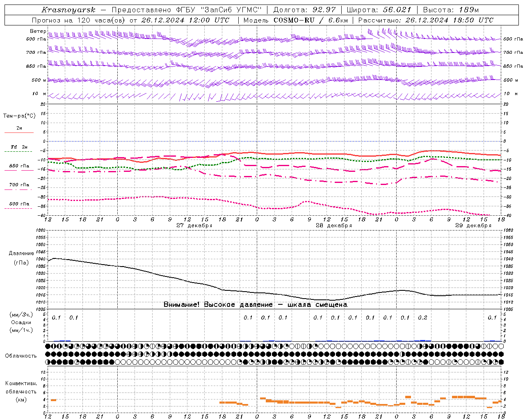The height and width of the screenshot is (420, 525).
Task: Click the left-side 10 м wind level label
Action: 39,94
